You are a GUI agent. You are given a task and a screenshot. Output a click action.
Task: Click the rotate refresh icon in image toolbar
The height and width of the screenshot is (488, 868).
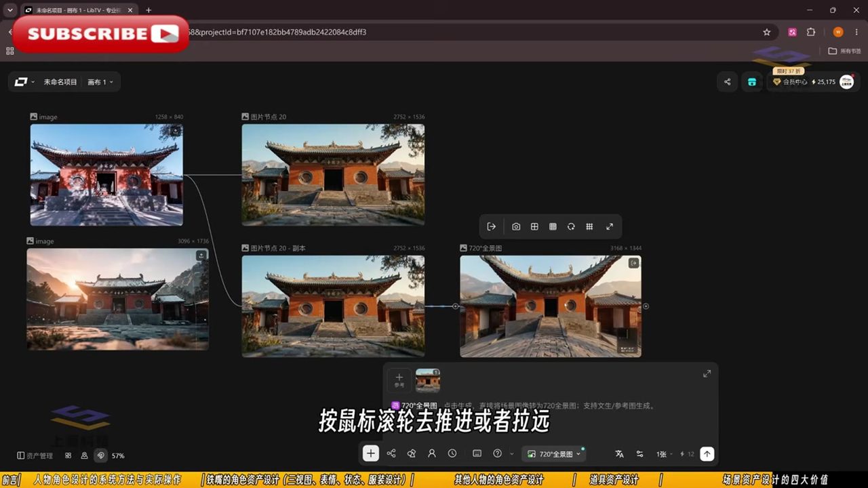571,226
